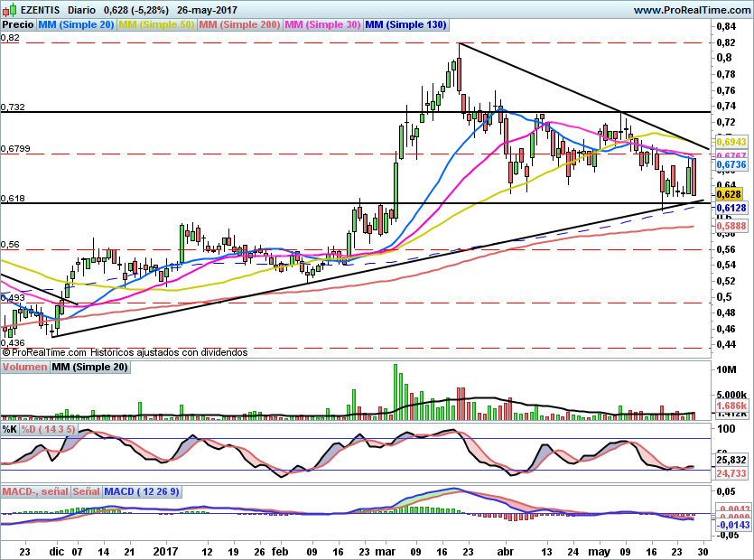This screenshot has width=754, height=560.
Task: Click the candlestick chart icon beside EZENTIS
Action: pos(10,10)
